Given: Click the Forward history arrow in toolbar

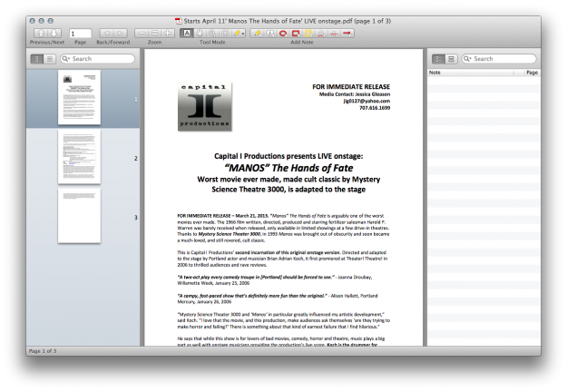Looking at the screenshot, I should tap(120, 34).
